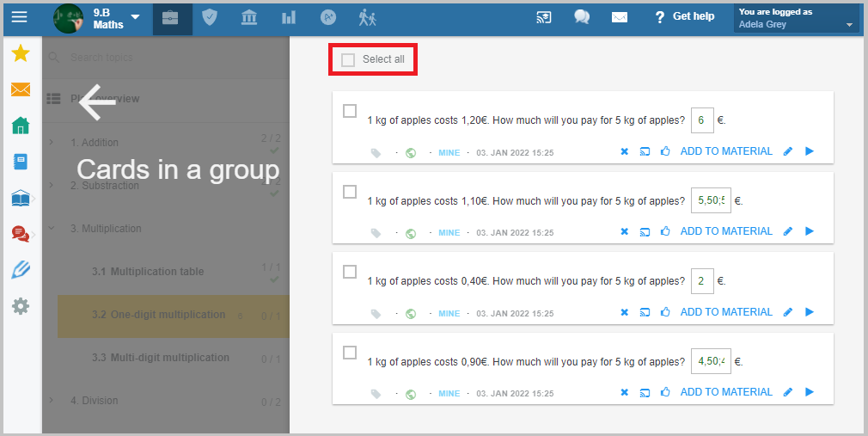Expand the 2. Substraction topic
Image resolution: width=868 pixels, height=436 pixels.
click(52, 185)
